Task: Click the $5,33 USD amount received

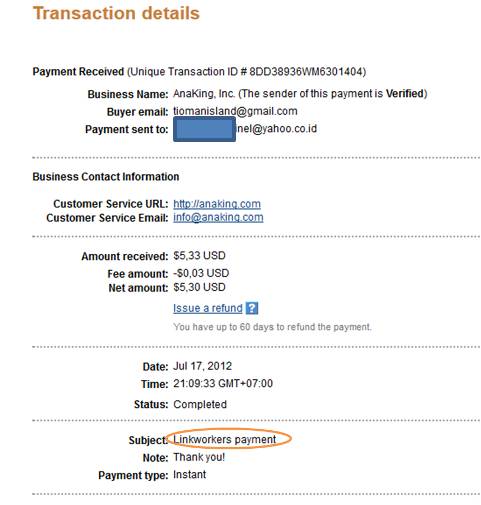Action: tap(199, 256)
